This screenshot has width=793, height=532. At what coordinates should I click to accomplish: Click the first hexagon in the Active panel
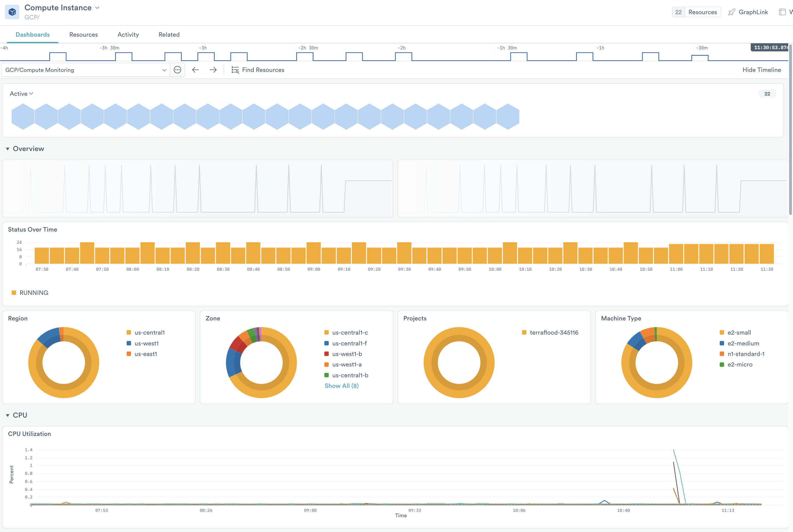(x=23, y=117)
